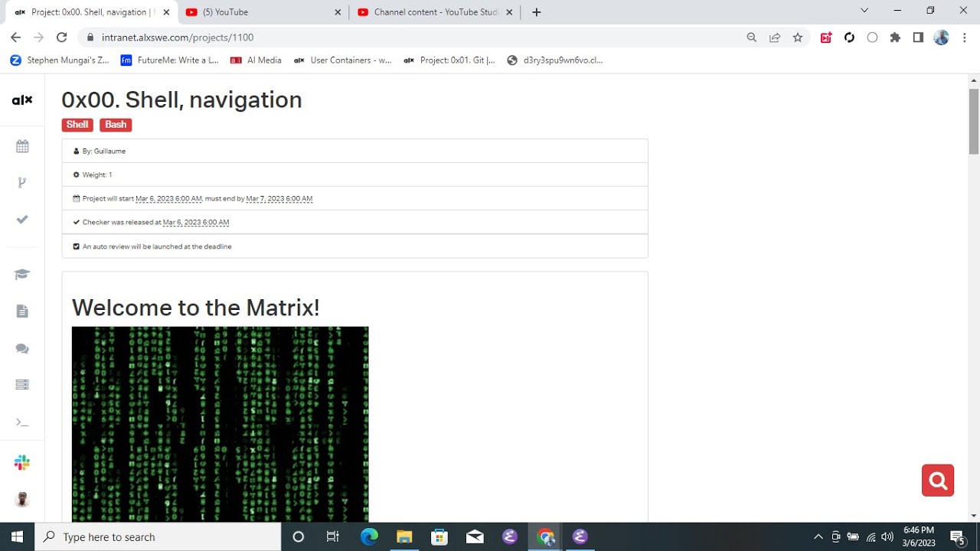980x551 pixels.
Task: Open Cortana circle on taskbar
Action: (299, 536)
